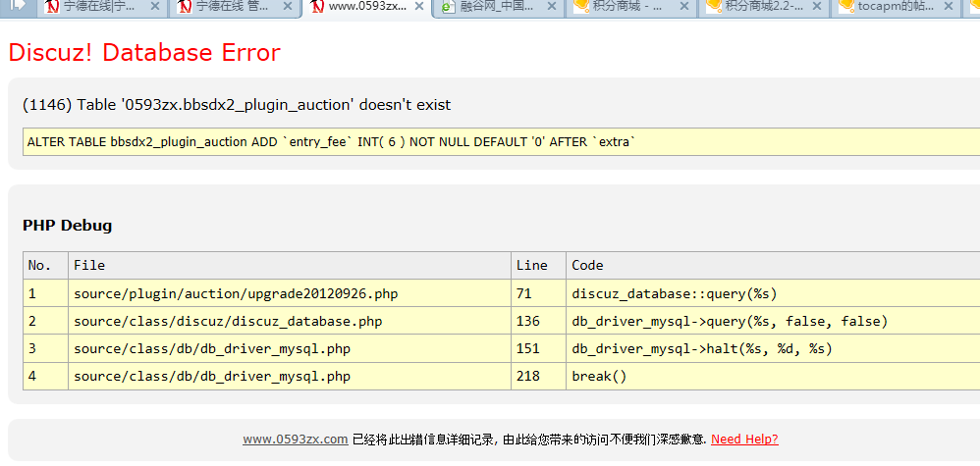Close the www.0593zx... tab
The height and width of the screenshot is (466, 980).
pos(419,7)
